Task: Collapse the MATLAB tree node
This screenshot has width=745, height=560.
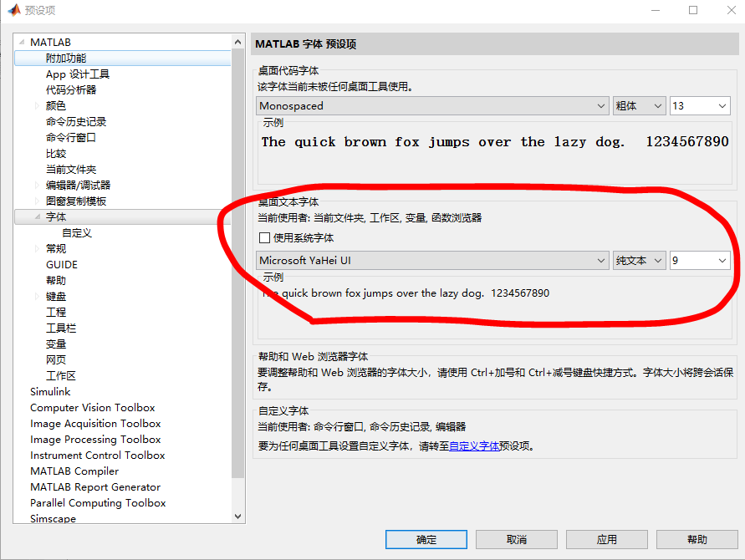Action: pos(22,43)
